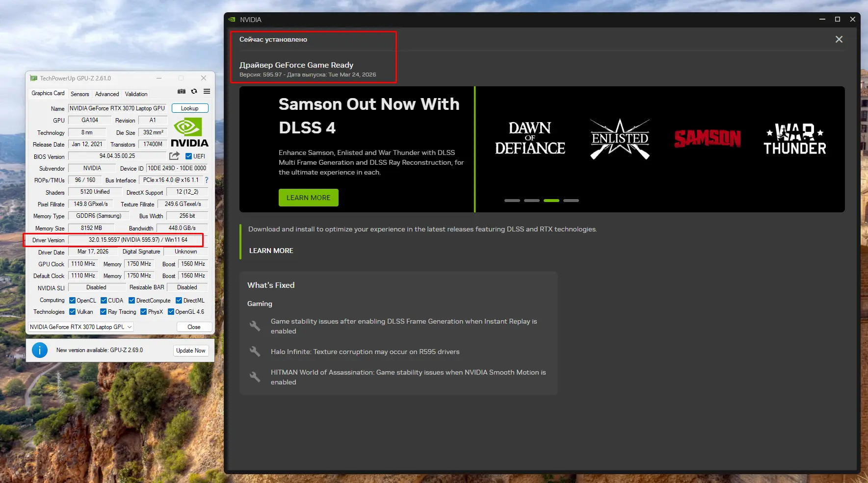Image resolution: width=868 pixels, height=483 pixels.
Task: Toggle the PhysX checkbox
Action: [144, 312]
